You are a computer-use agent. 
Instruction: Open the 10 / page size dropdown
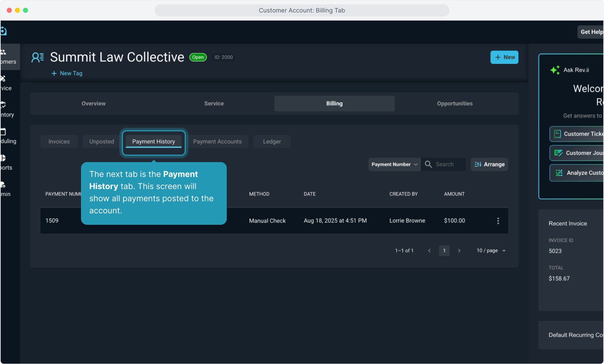coord(491,251)
